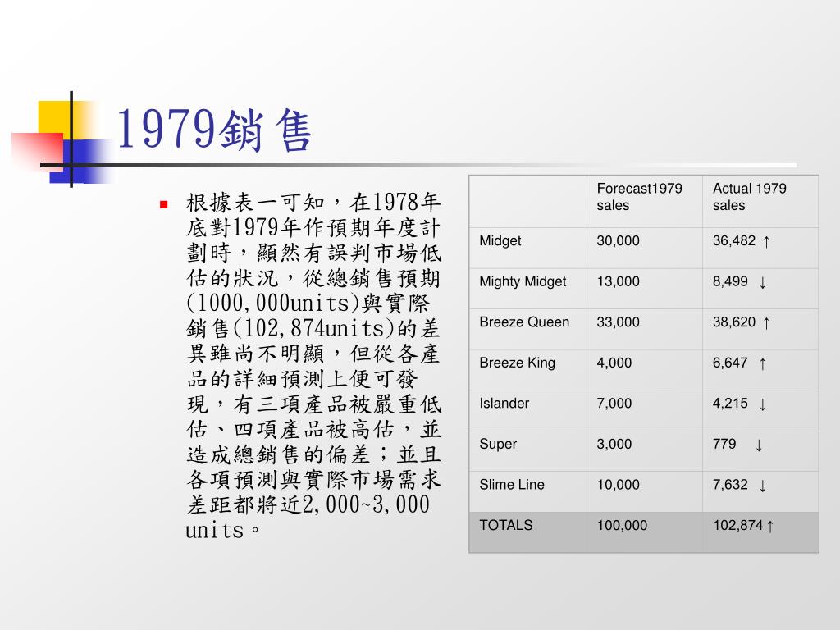Click the paragraph line starting '根據表一可知'
Image resolution: width=840 pixels, height=630 pixels.
point(313,203)
